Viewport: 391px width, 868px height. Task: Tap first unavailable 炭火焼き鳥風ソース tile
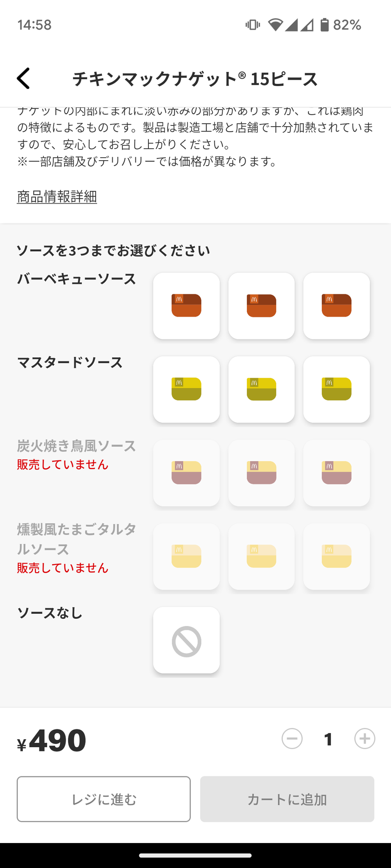pos(186,473)
